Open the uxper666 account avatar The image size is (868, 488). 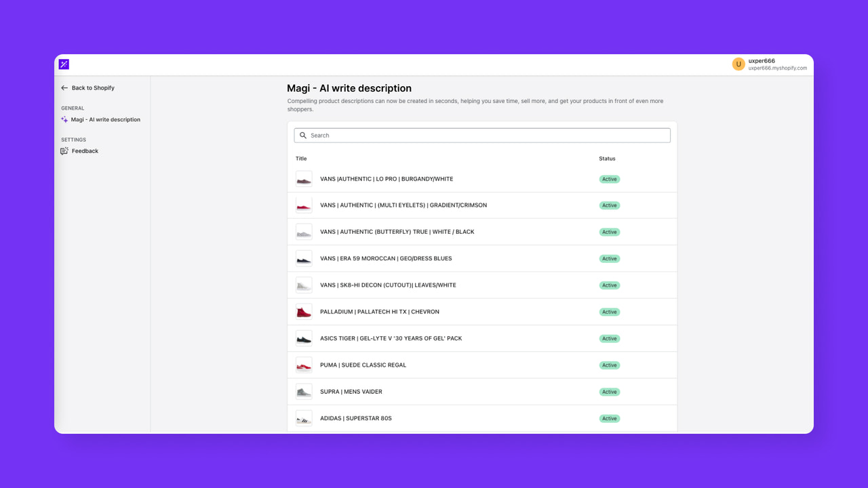coord(738,64)
